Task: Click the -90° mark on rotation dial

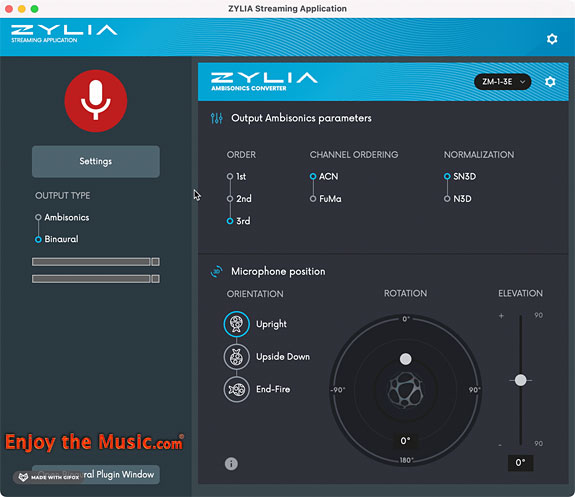Action: pyautogui.click(x=337, y=390)
